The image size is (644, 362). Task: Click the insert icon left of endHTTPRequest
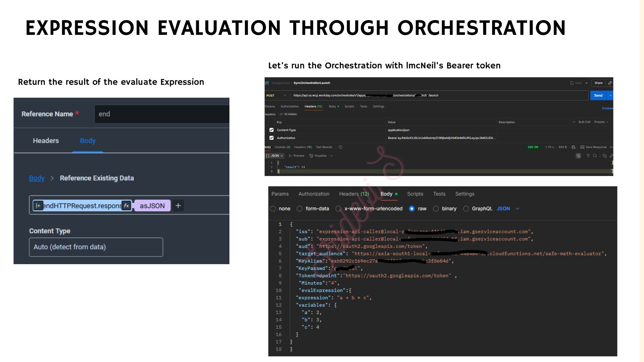[38, 205]
